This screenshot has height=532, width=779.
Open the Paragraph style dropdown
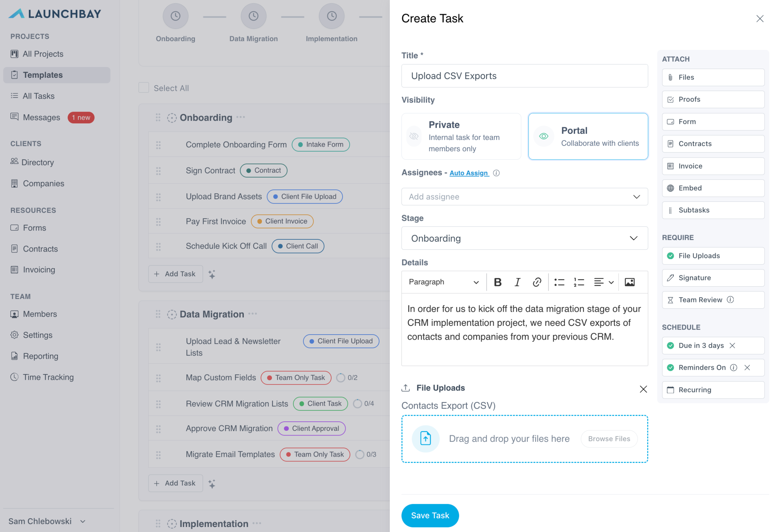point(443,282)
